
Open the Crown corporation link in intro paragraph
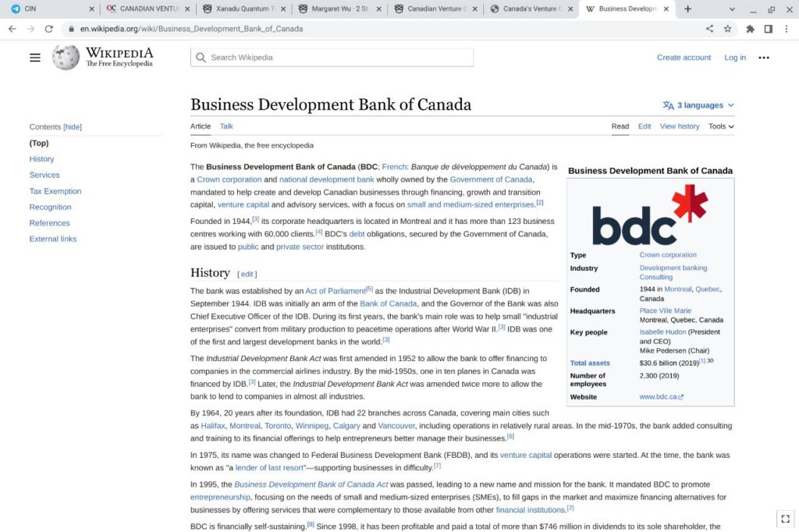(229, 179)
